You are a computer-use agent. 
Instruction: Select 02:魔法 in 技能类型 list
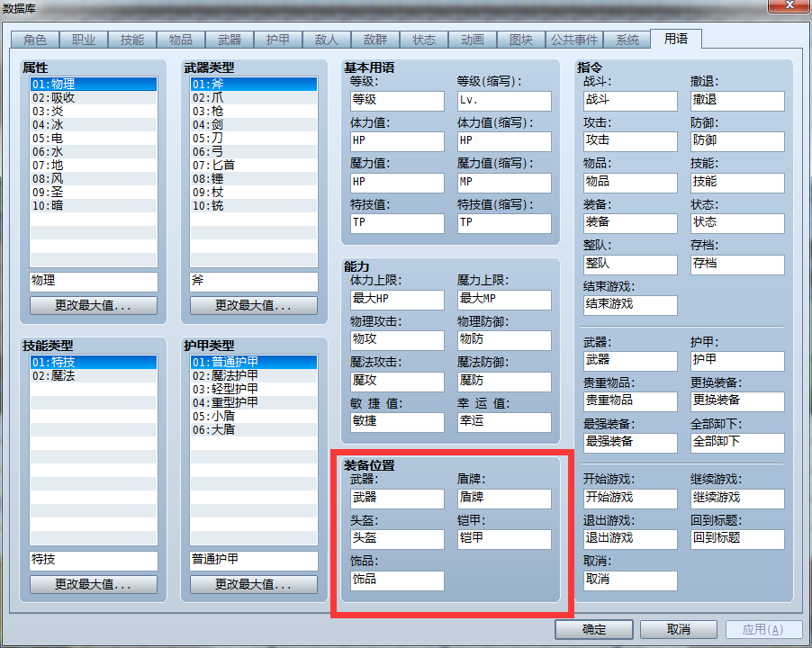pyautogui.click(x=94, y=376)
